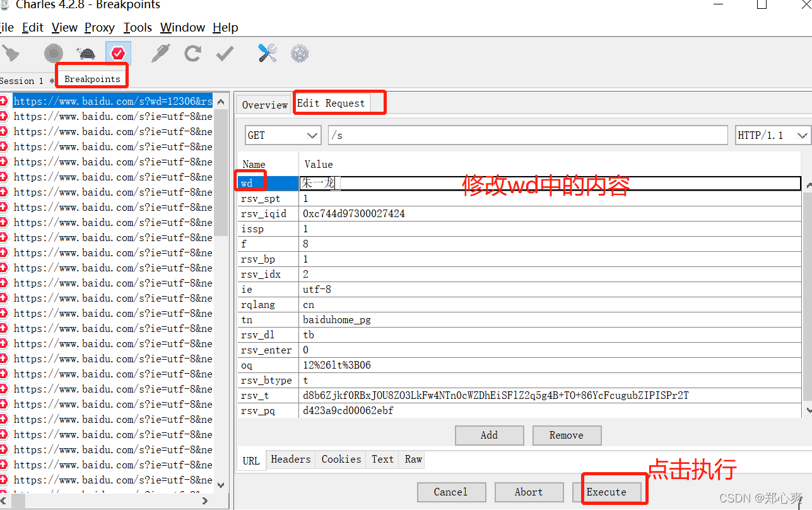Open the GET method dropdown
812x510 pixels.
283,135
